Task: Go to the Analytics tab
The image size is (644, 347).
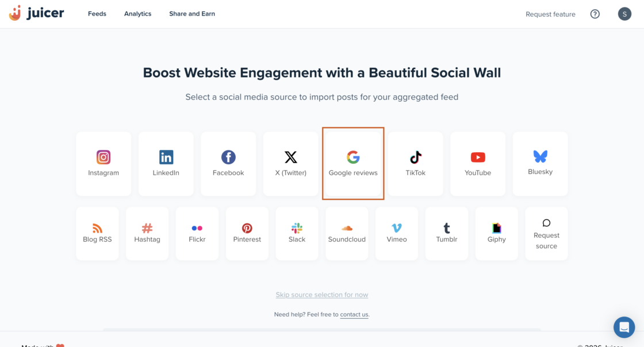Action: [137, 14]
